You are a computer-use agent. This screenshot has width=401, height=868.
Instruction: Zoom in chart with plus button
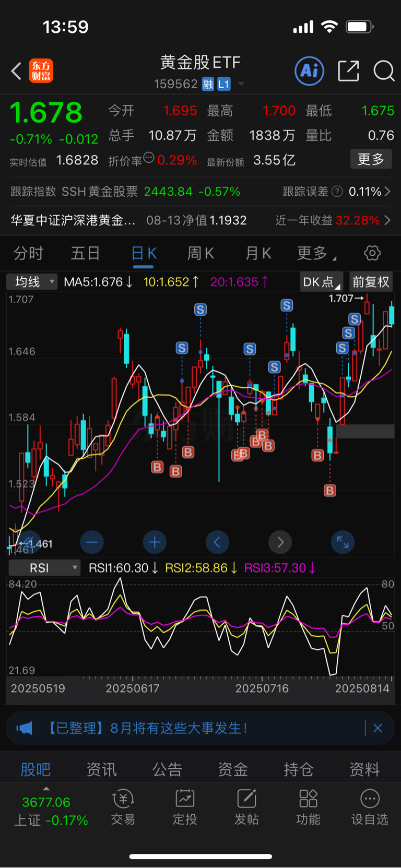155,542
